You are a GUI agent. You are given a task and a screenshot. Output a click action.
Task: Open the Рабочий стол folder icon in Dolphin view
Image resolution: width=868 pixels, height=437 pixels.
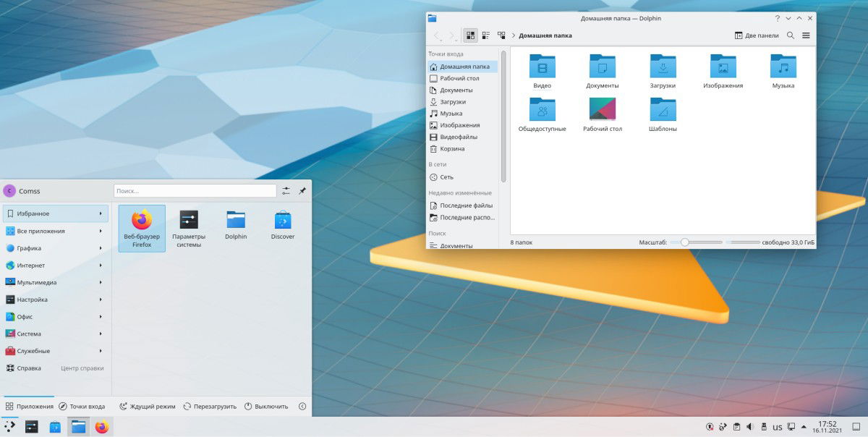click(603, 114)
